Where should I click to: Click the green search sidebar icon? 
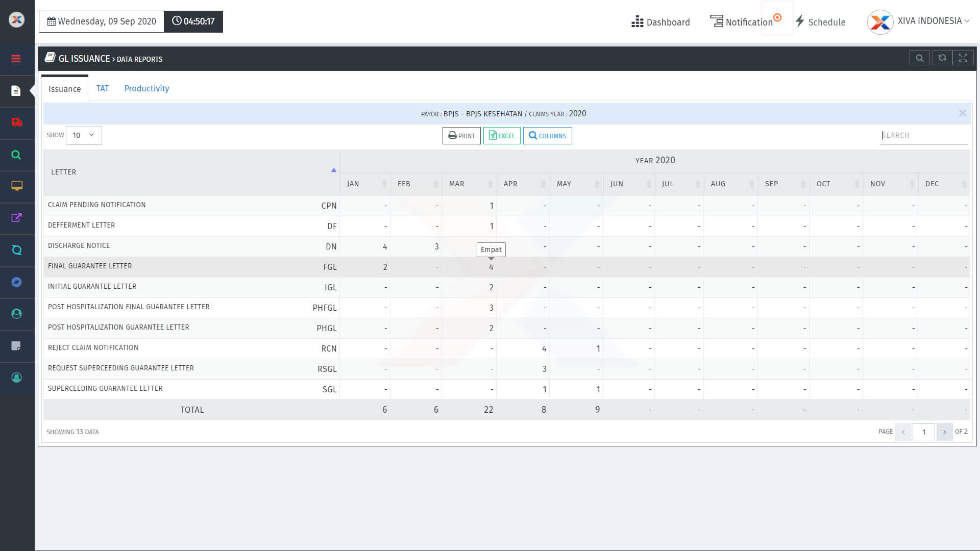[16, 155]
